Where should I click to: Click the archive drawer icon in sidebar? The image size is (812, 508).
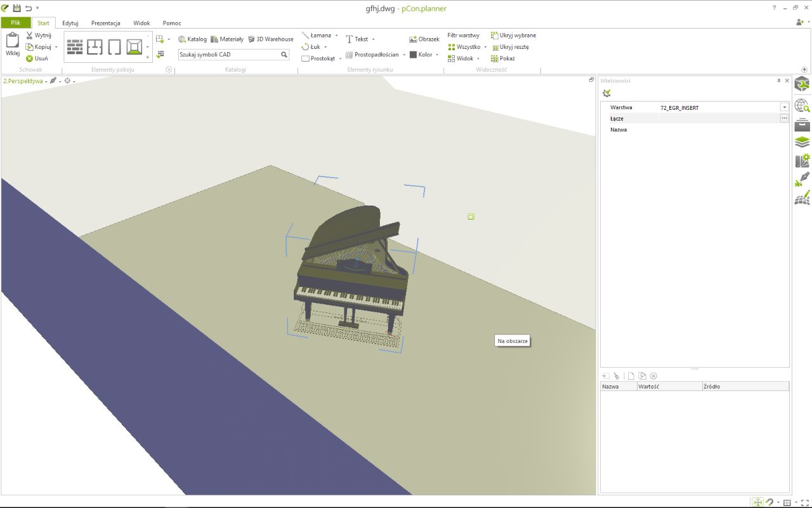[x=802, y=124]
